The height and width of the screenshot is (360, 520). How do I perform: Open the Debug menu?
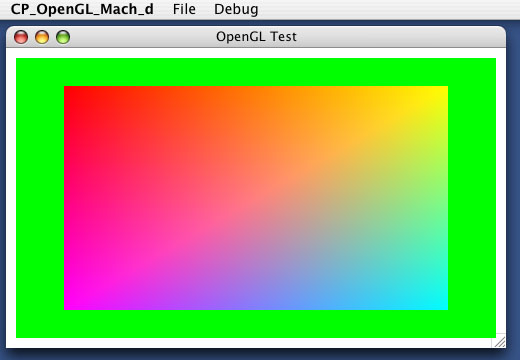236,9
